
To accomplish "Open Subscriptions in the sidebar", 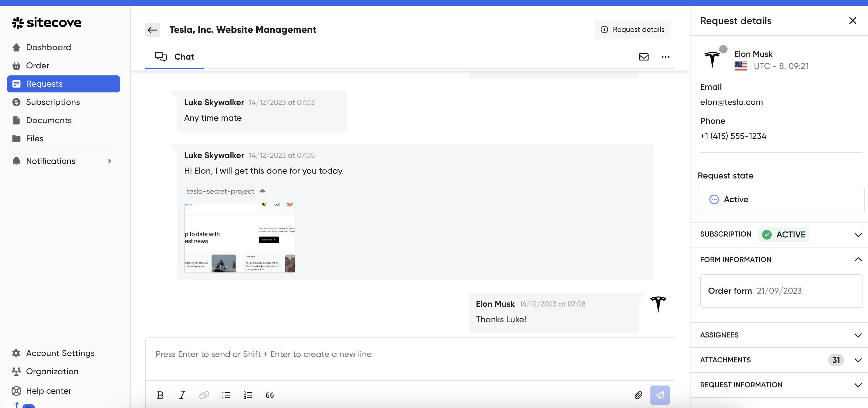I will click(x=53, y=102).
